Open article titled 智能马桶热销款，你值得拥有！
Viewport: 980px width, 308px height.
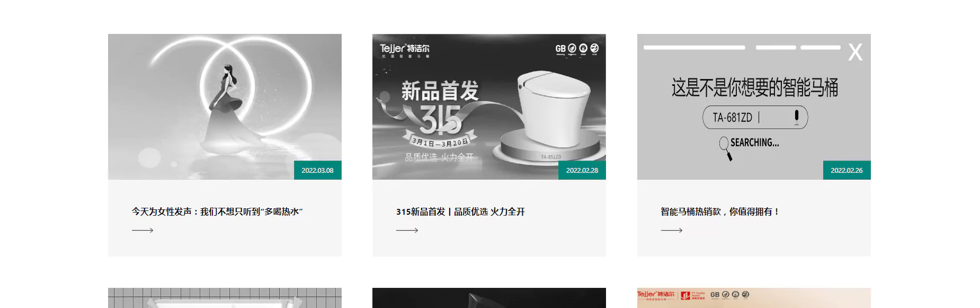point(720,212)
